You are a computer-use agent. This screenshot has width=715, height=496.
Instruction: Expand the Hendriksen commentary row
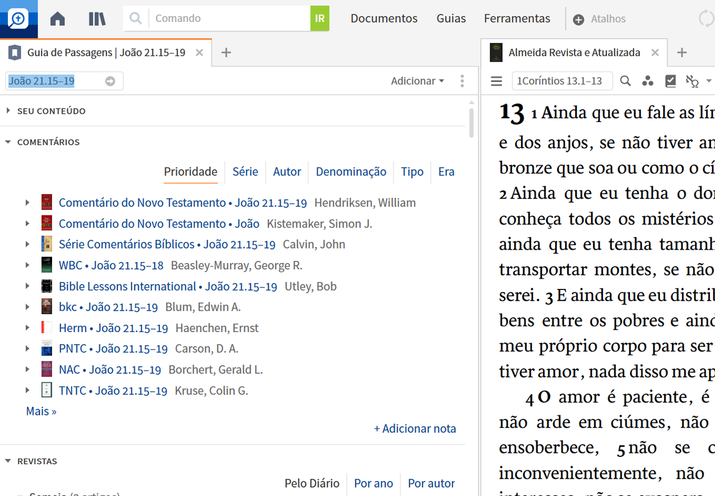click(27, 202)
